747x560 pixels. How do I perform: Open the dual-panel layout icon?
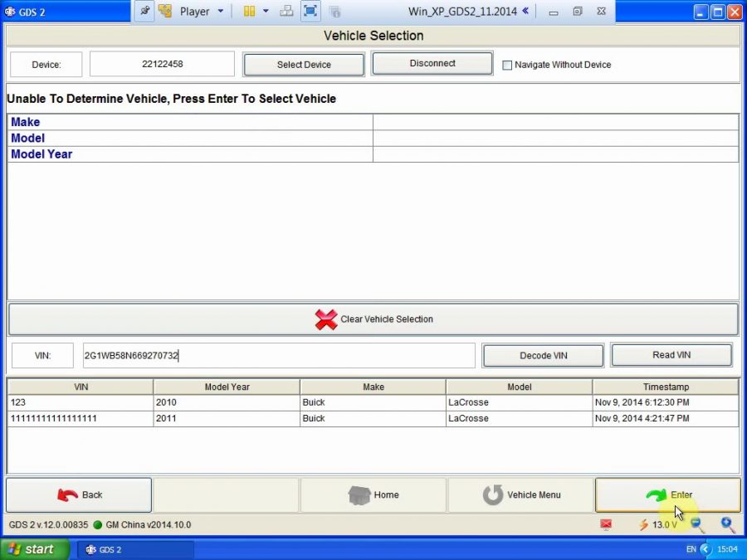pos(249,11)
